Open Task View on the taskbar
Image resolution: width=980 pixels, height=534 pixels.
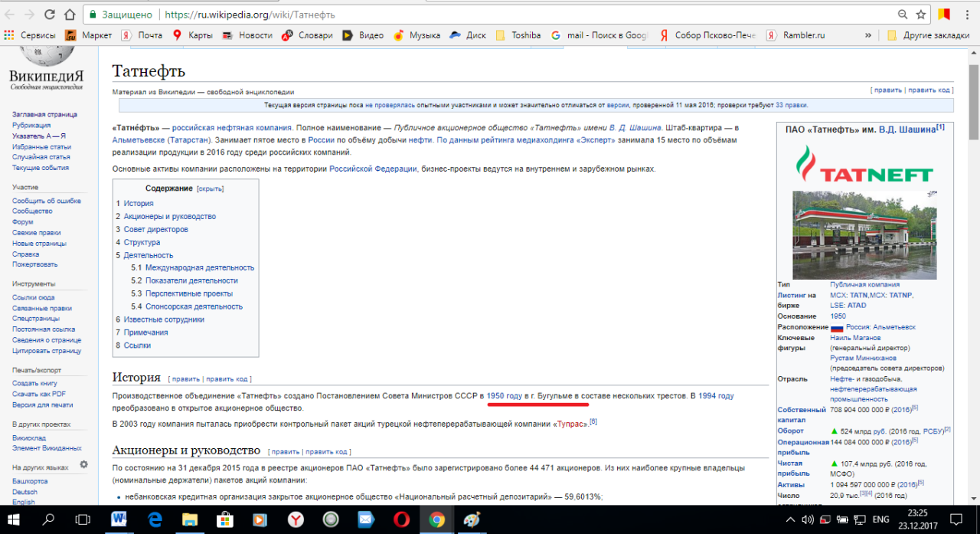click(83, 519)
